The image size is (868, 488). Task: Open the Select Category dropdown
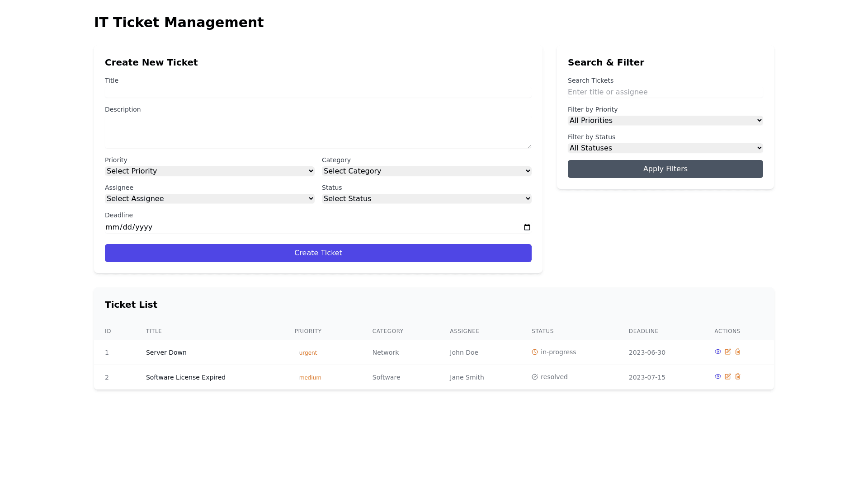pyautogui.click(x=426, y=171)
